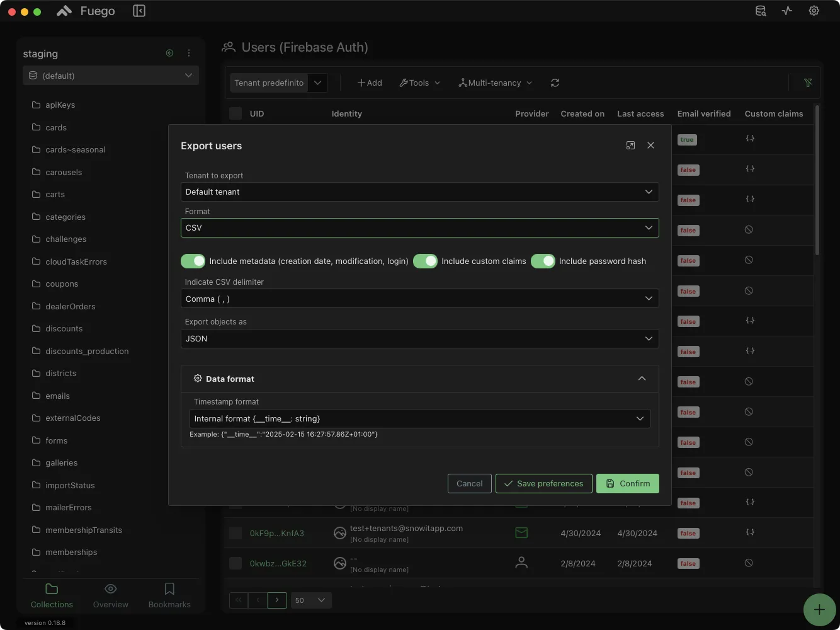
Task: Confirm the user export
Action: pyautogui.click(x=627, y=483)
